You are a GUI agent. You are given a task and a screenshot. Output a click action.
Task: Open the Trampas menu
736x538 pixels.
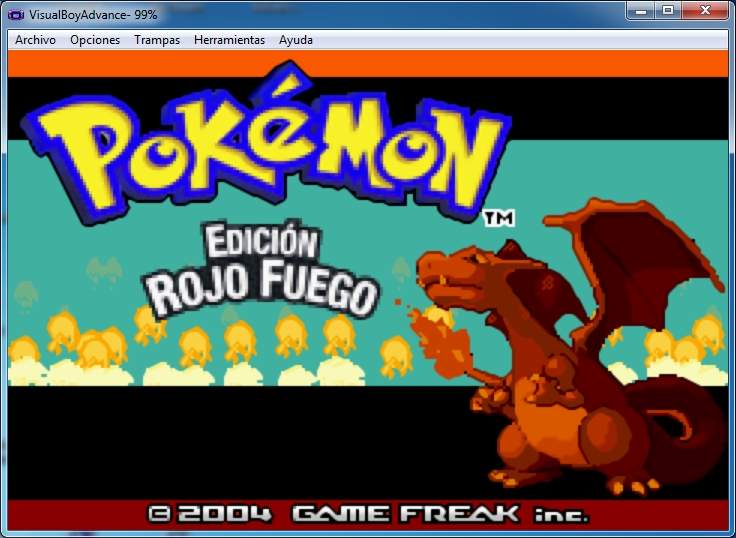(x=157, y=40)
